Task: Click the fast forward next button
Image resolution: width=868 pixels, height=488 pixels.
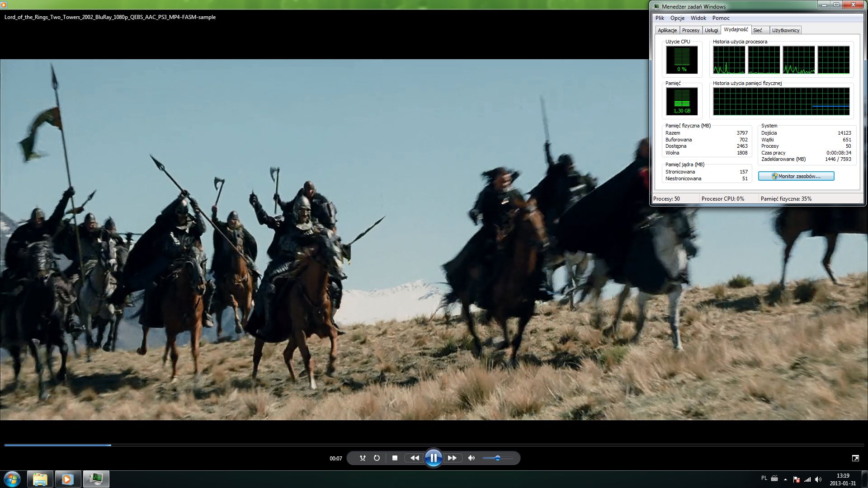Action: click(x=452, y=458)
